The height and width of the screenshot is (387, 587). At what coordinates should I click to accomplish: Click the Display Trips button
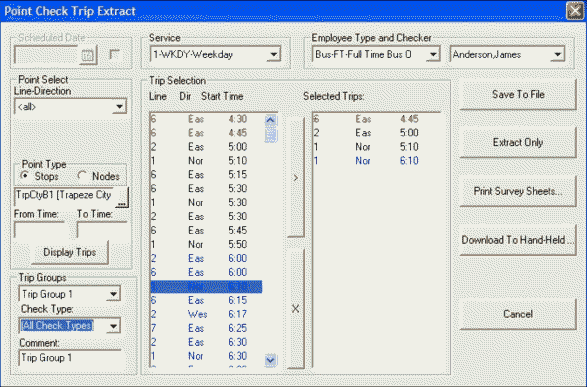(x=70, y=252)
